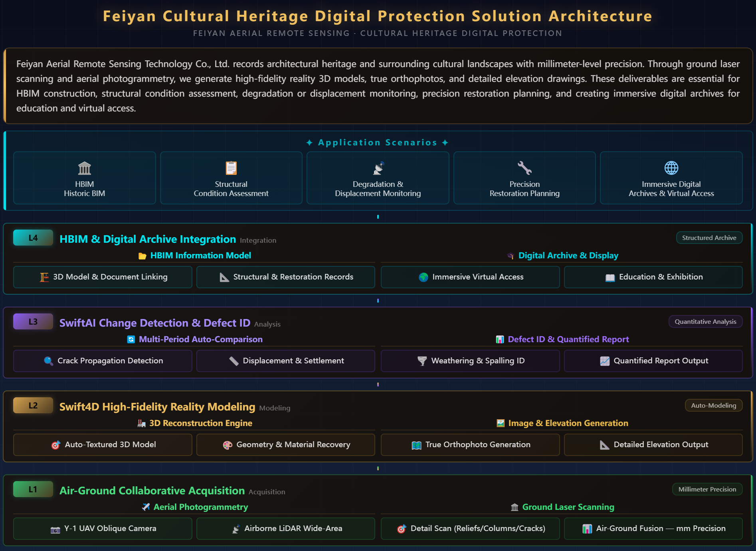Viewport: 756px width, 551px height.
Task: Click the Feiyan Cultural Heritage main page title
Action: point(378,16)
